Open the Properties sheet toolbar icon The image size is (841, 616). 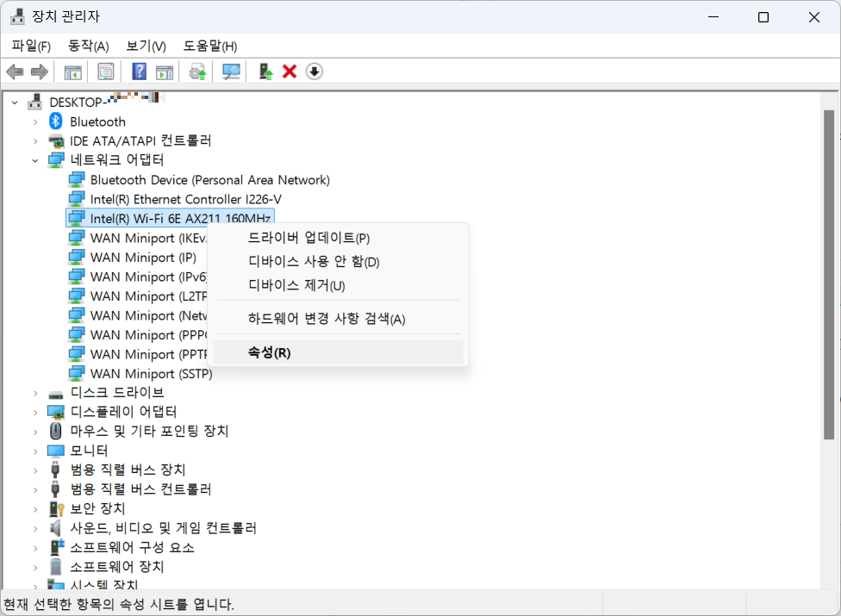pos(106,72)
